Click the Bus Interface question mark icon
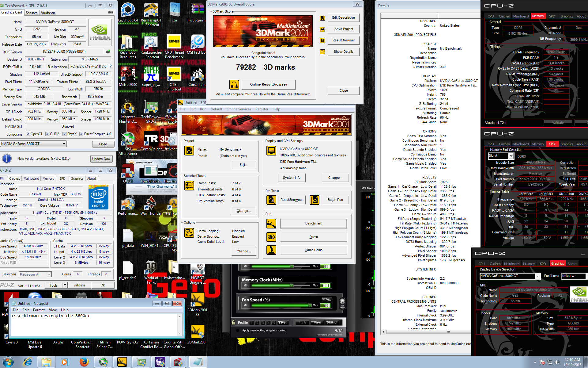This screenshot has height=368, width=588. [111, 67]
